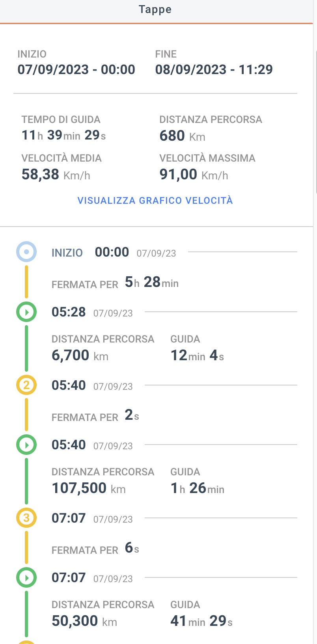Image resolution: width=317 pixels, height=644 pixels.
Task: View the speed chart via VISUALIZZA GRAFICO VELOCITÀ
Action: coord(155,201)
